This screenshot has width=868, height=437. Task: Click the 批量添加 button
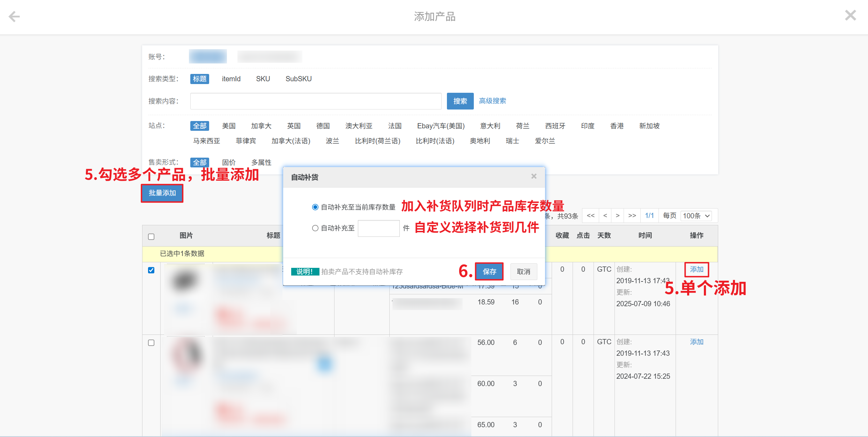point(162,193)
